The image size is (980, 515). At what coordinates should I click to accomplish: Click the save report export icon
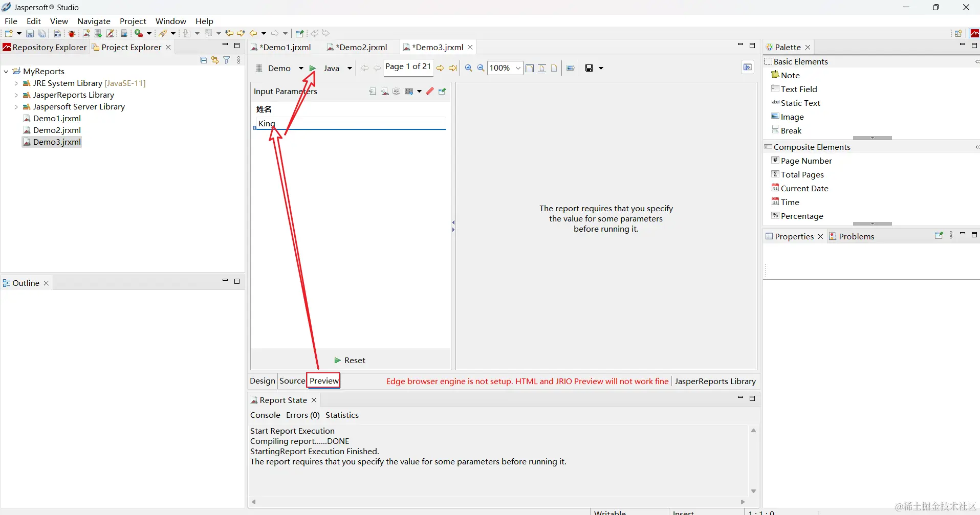[589, 68]
